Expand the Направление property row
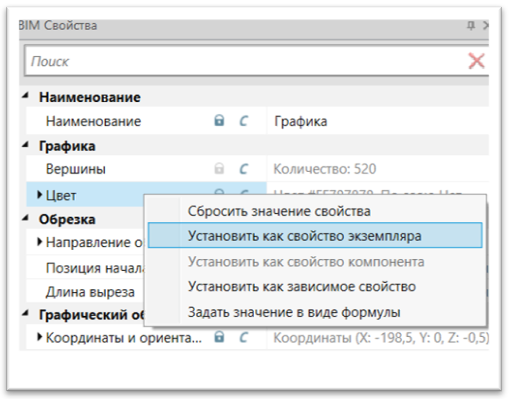 point(39,242)
